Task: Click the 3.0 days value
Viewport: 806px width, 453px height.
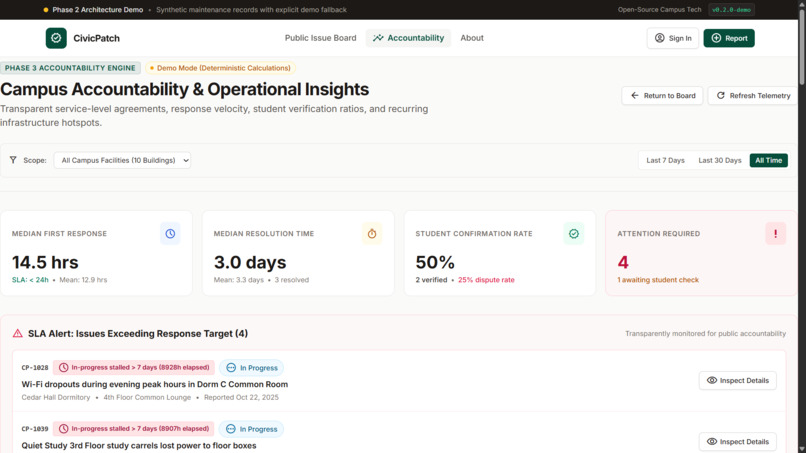Action: coord(250,262)
